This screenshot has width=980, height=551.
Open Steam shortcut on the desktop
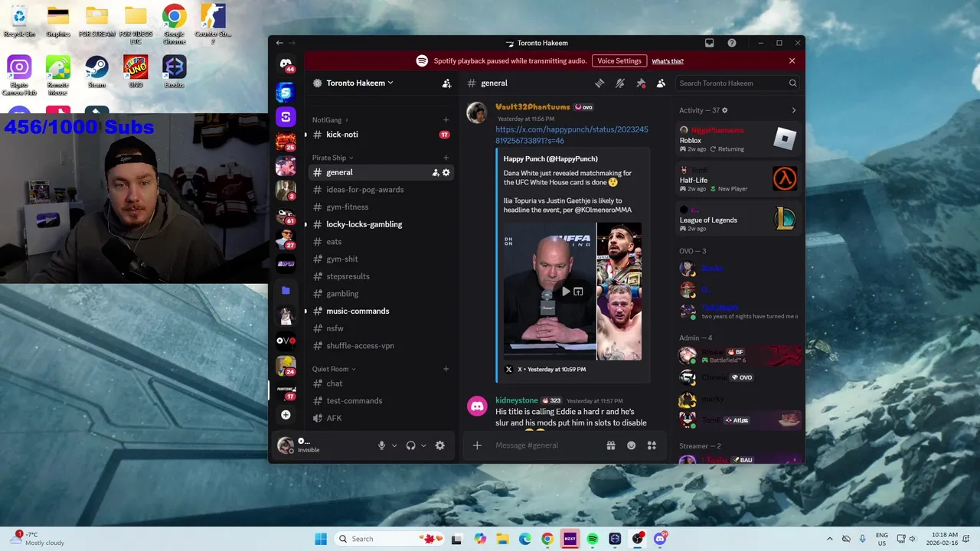point(96,73)
